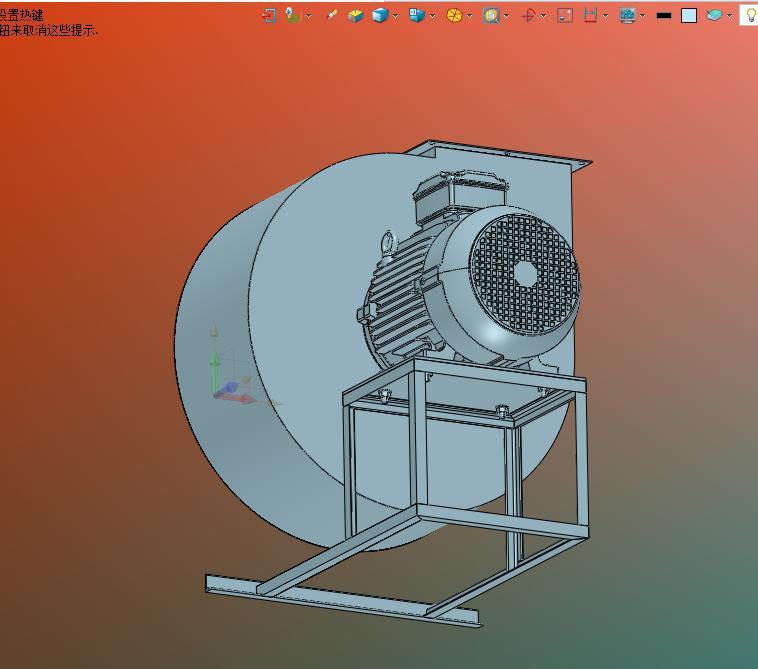Expand the red crosshair datum dropdown

click(543, 16)
